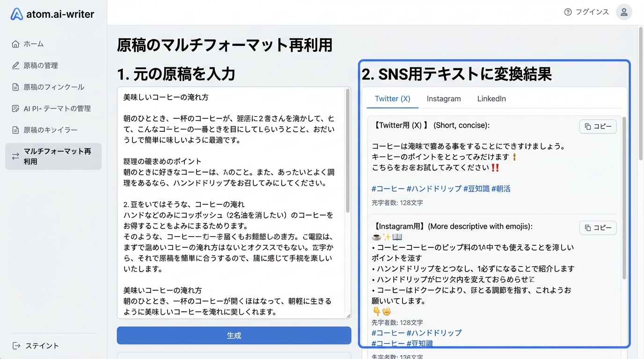The image size is (644, 359).
Task: Click the #ハンドドリップ hashtag in Twitter result
Action: [x=434, y=189]
